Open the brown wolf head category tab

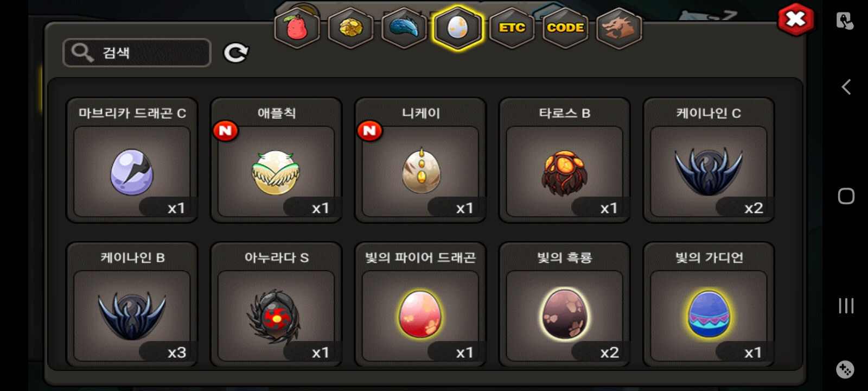click(x=619, y=28)
